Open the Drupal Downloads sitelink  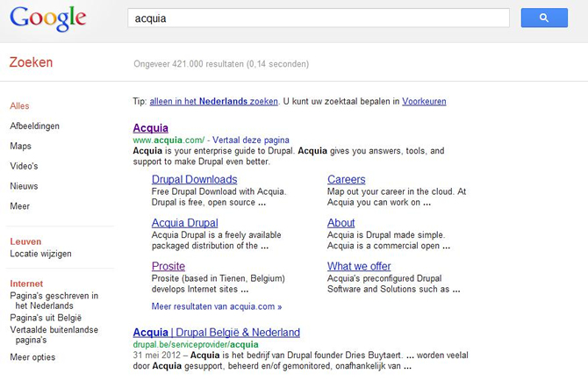[x=194, y=179]
